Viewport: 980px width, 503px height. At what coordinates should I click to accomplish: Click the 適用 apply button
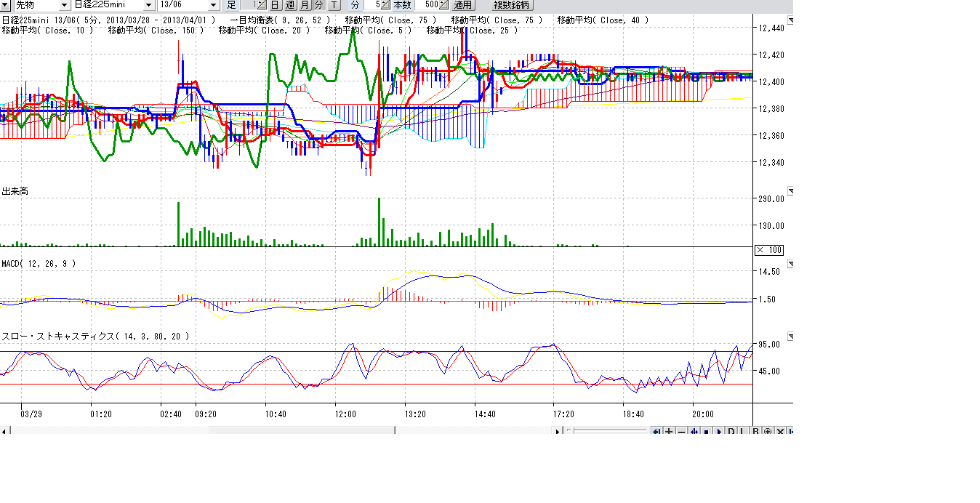[x=464, y=5]
